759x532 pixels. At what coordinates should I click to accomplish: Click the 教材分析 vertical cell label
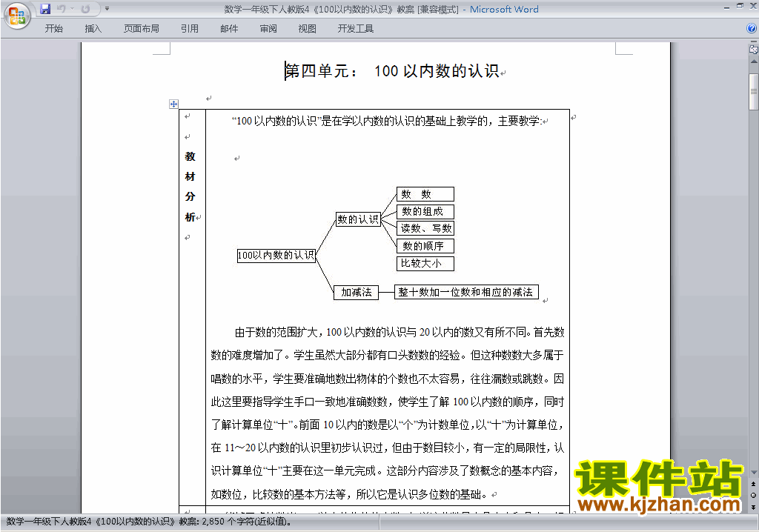[x=190, y=187]
